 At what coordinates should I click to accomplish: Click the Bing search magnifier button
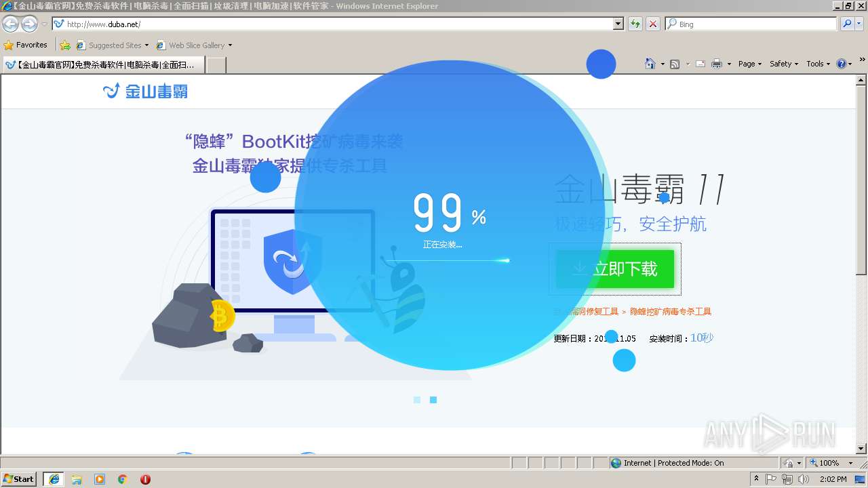(x=847, y=24)
